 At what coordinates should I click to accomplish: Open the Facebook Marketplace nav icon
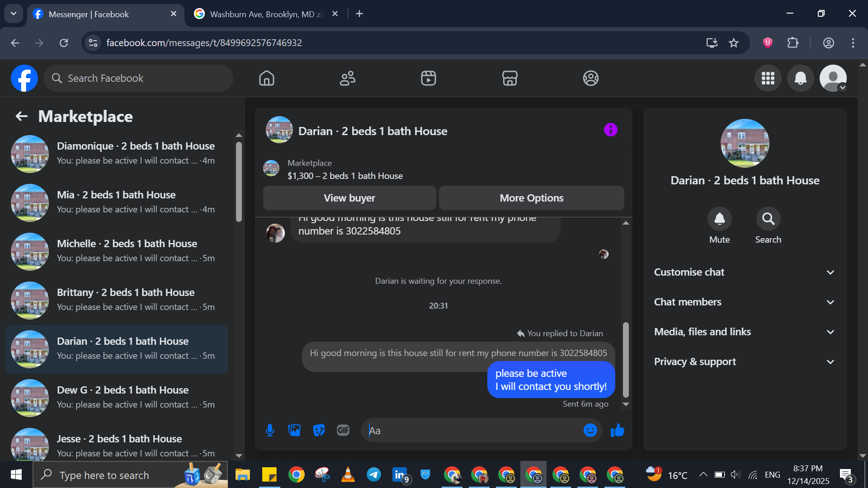coord(509,78)
